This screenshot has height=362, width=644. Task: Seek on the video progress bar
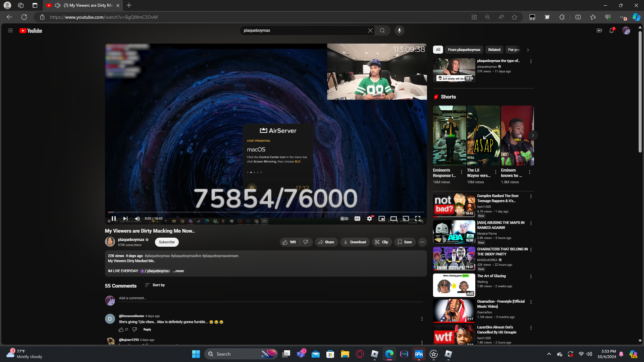click(266, 212)
